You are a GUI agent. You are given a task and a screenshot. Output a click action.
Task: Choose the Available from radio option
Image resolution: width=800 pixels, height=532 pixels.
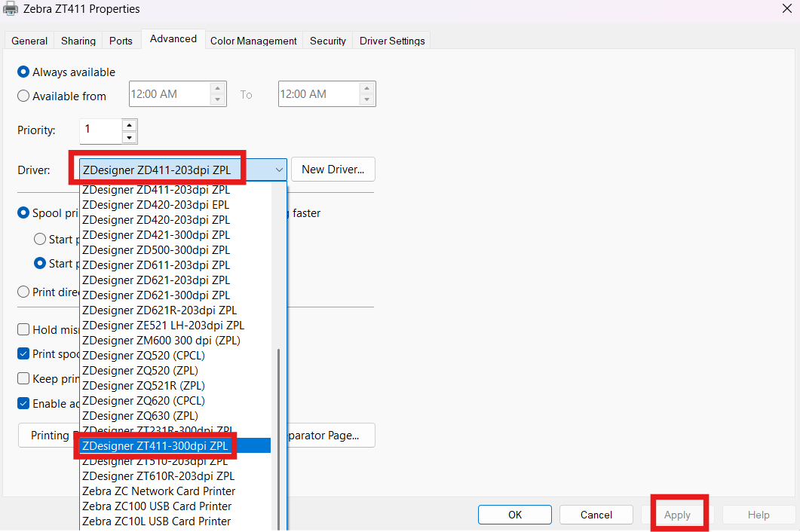pyautogui.click(x=23, y=96)
